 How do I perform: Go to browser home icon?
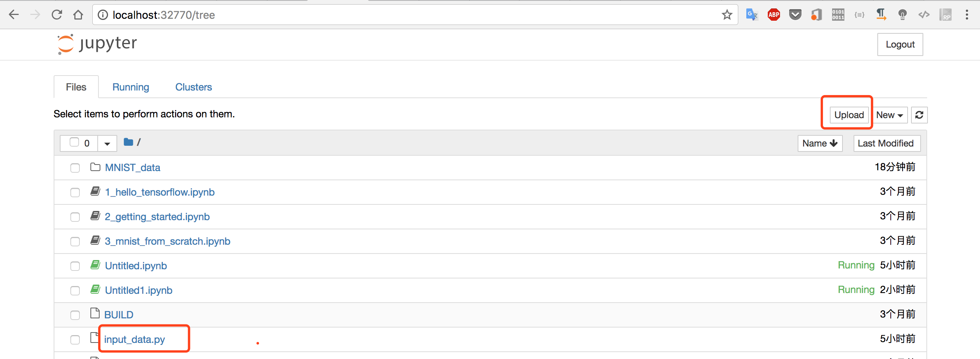tap(78, 15)
